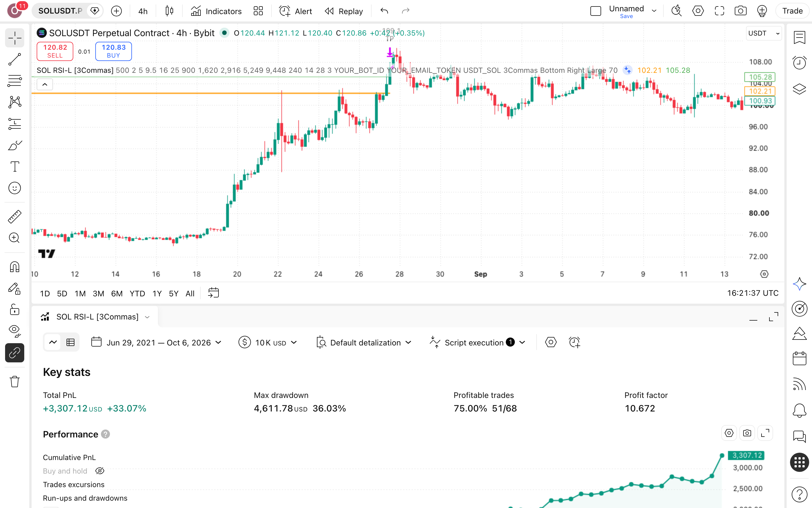Switch strategy report to chart view

tap(53, 342)
